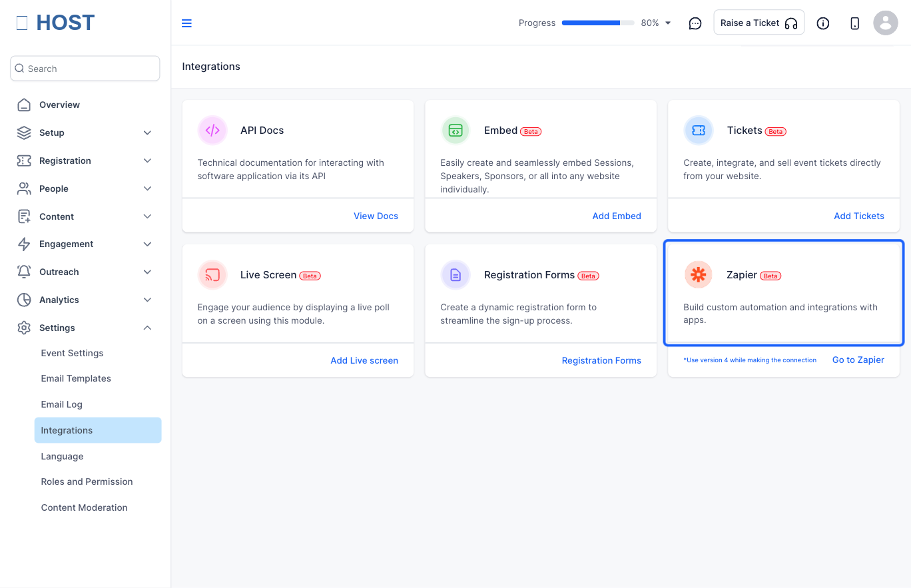Click the info circle icon
The height and width of the screenshot is (588, 911).
(x=823, y=23)
